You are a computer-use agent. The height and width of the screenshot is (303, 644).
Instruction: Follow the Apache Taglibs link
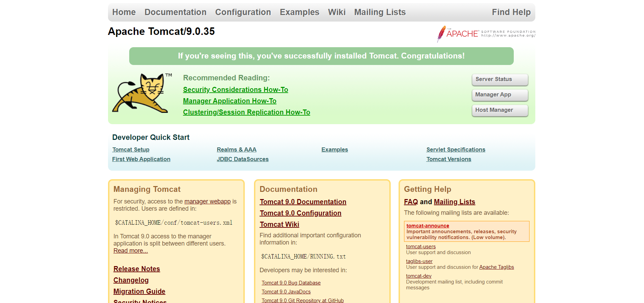tap(496, 267)
